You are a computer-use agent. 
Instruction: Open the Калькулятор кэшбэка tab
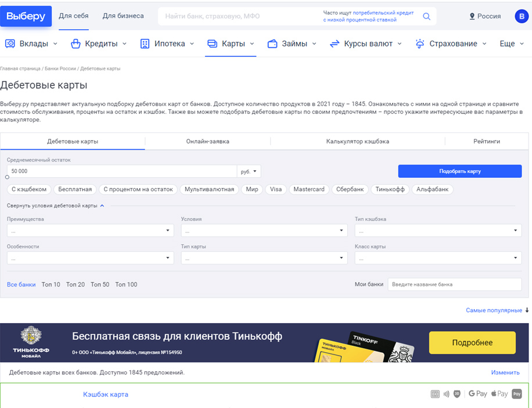pos(358,141)
